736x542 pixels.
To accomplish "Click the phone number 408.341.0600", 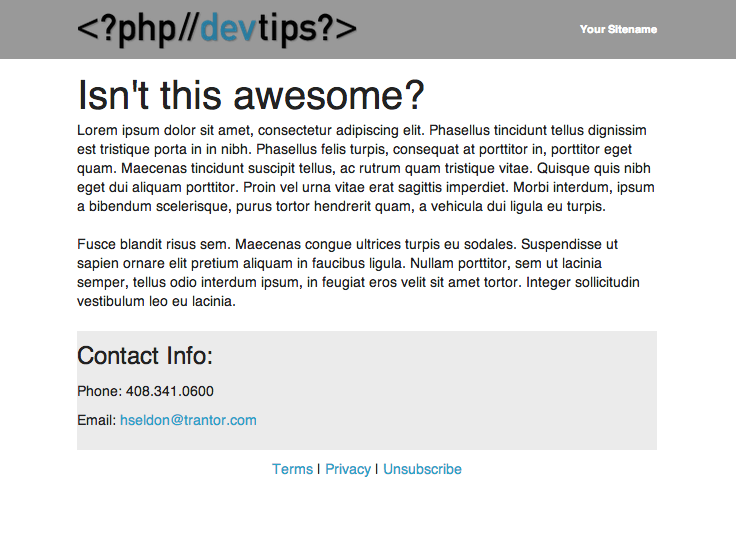I will [x=170, y=391].
